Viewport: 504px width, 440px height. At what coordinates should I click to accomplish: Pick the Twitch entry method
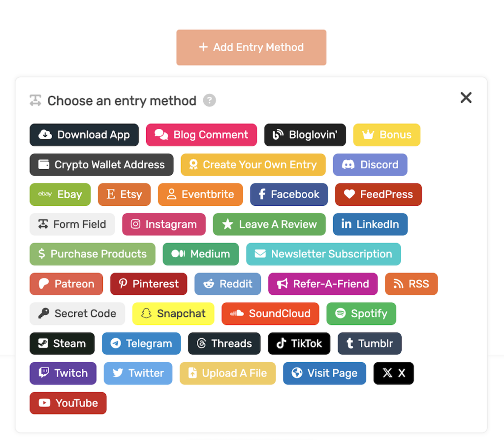[63, 373]
